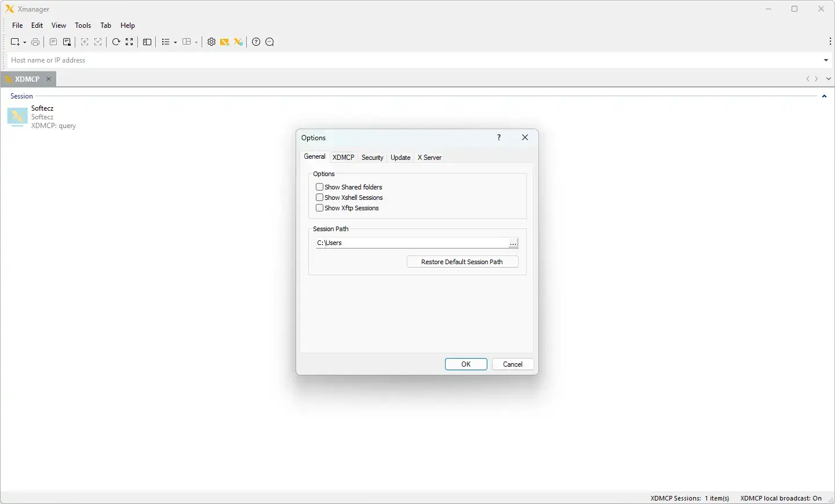Switch to the X Server tab in Options
Viewport: 835px width, 504px height.
pyautogui.click(x=430, y=158)
